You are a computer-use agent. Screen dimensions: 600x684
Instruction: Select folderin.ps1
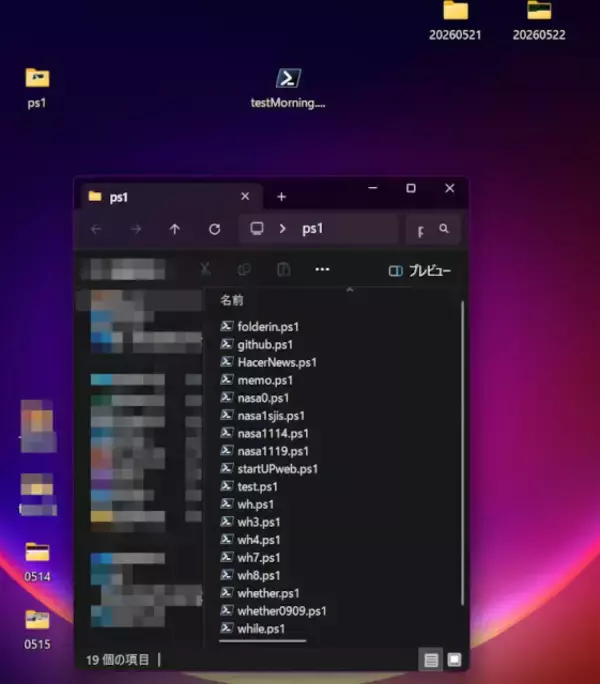pos(260,327)
